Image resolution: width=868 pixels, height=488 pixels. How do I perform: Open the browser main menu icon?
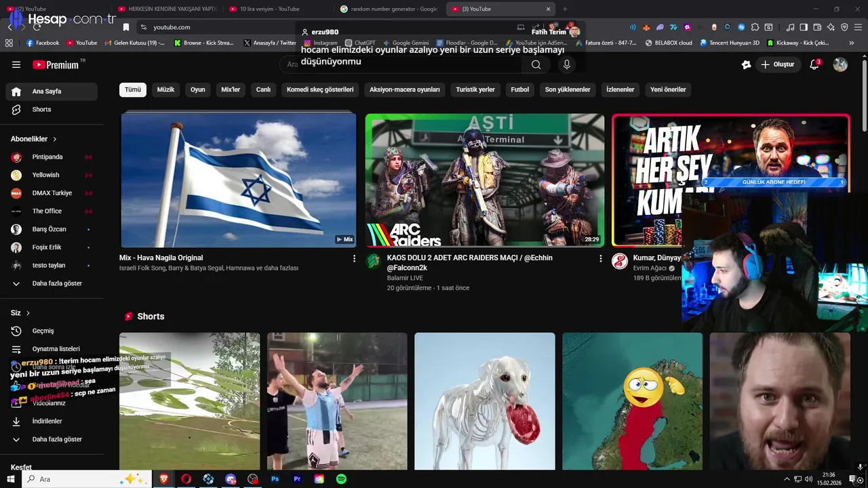click(858, 27)
